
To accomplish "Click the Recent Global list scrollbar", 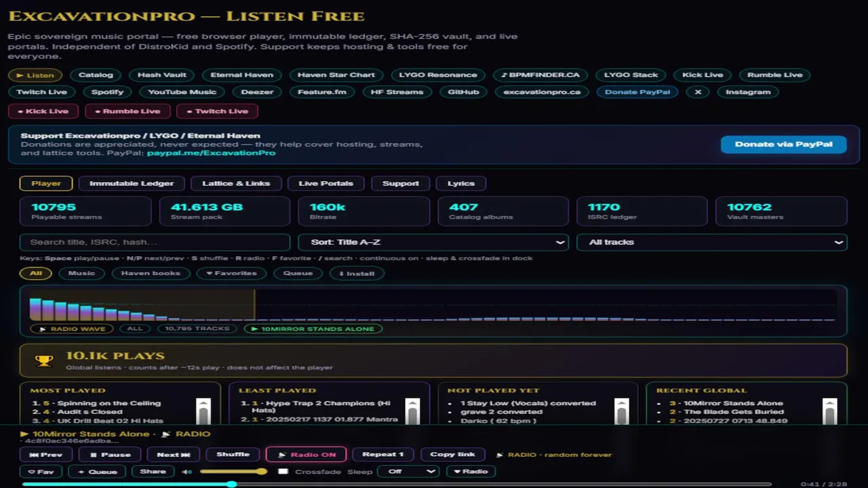I will (x=830, y=411).
